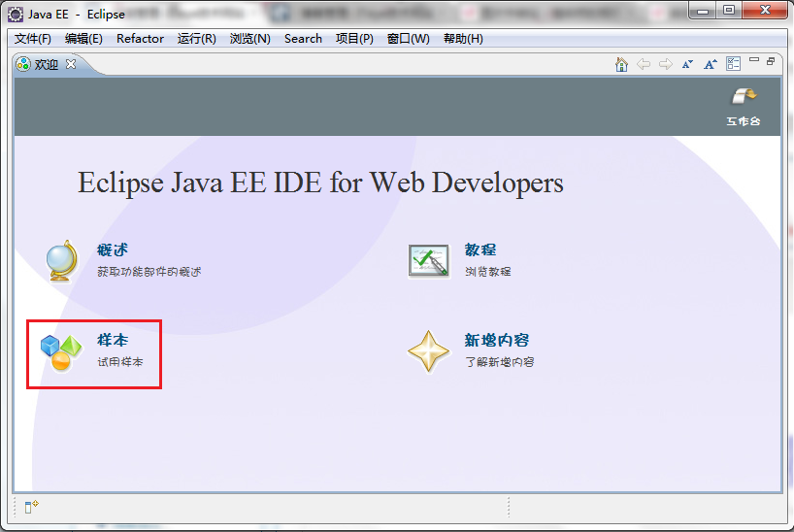Open the 概述 overview link
Image resolution: width=794 pixels, height=532 pixels.
tap(113, 249)
